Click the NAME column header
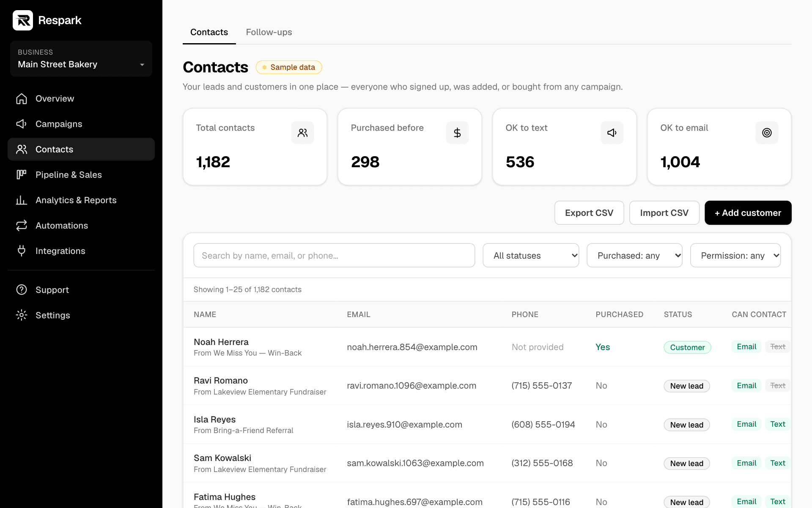 205,315
